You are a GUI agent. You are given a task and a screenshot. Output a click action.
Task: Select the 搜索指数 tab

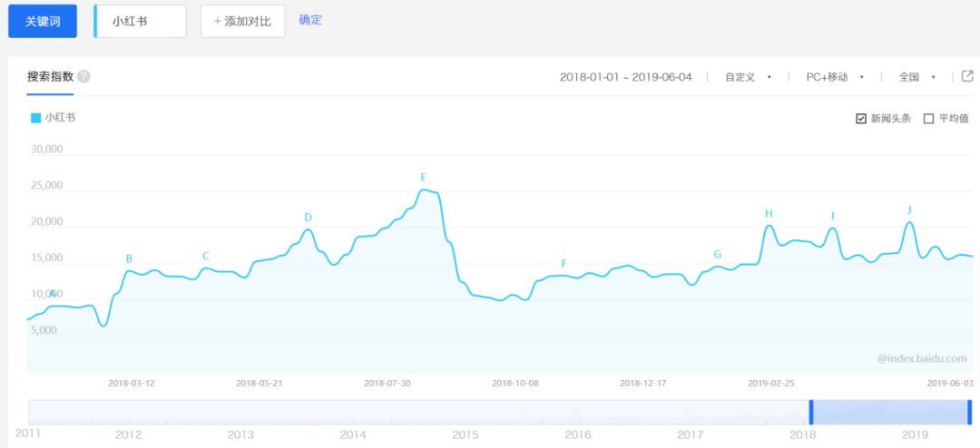click(x=50, y=77)
